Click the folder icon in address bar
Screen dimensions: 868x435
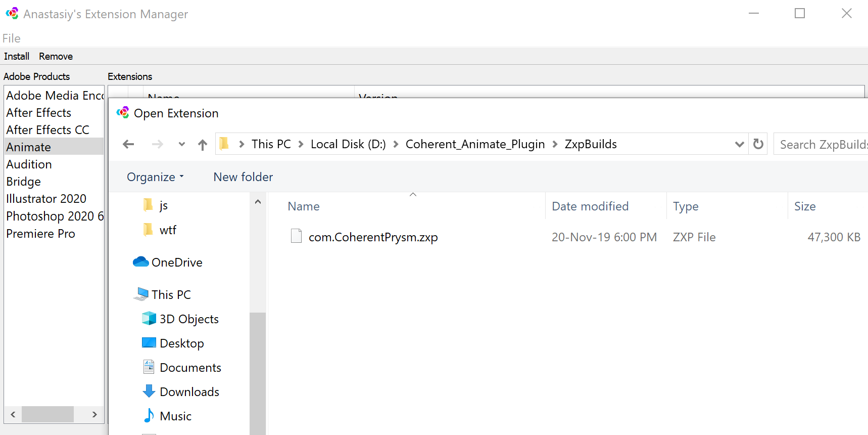pos(224,144)
